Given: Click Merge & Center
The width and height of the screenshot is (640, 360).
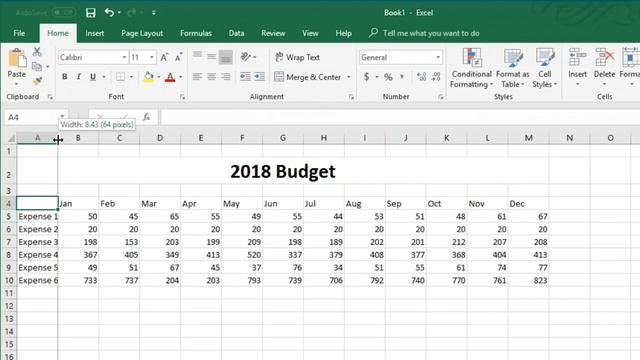Looking at the screenshot, I should [x=308, y=77].
